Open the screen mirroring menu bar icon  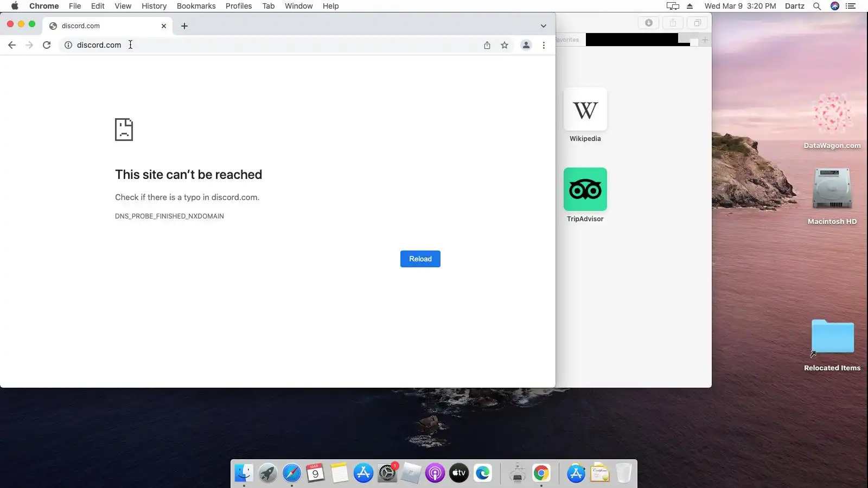click(673, 6)
